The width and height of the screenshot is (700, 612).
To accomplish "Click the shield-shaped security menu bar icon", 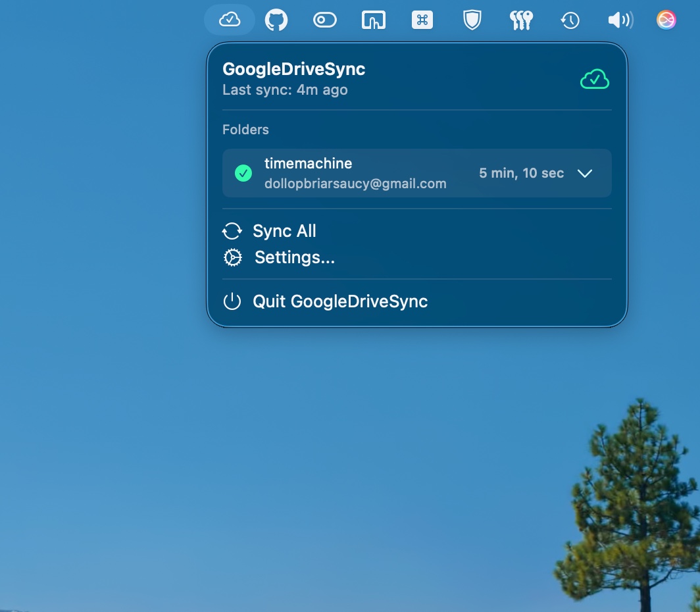I will [x=471, y=20].
